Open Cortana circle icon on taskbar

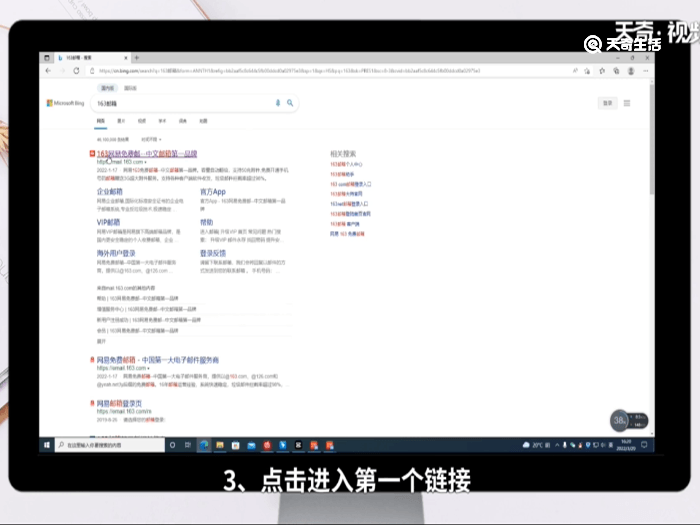(172, 445)
